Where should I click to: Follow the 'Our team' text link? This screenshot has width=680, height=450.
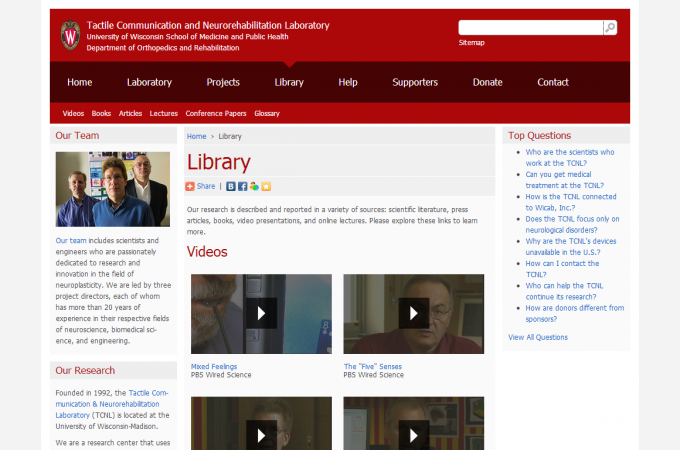(71, 241)
